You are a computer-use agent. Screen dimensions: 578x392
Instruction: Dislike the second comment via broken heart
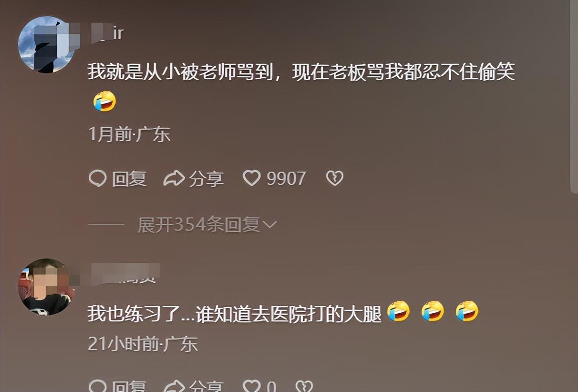[x=304, y=386]
